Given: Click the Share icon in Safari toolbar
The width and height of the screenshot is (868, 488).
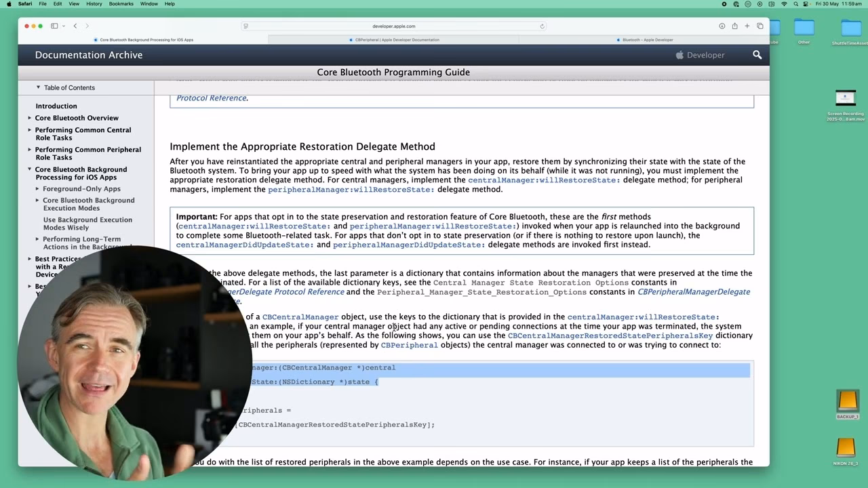Looking at the screenshot, I should (734, 26).
